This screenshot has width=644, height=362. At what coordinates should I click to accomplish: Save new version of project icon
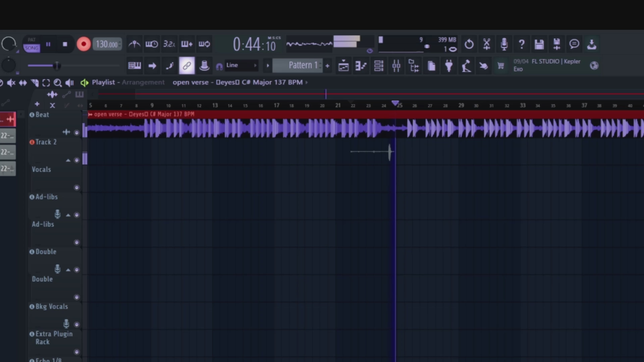click(x=557, y=44)
